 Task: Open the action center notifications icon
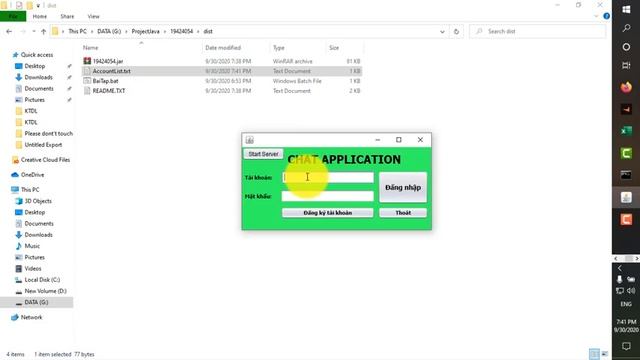click(x=626, y=346)
